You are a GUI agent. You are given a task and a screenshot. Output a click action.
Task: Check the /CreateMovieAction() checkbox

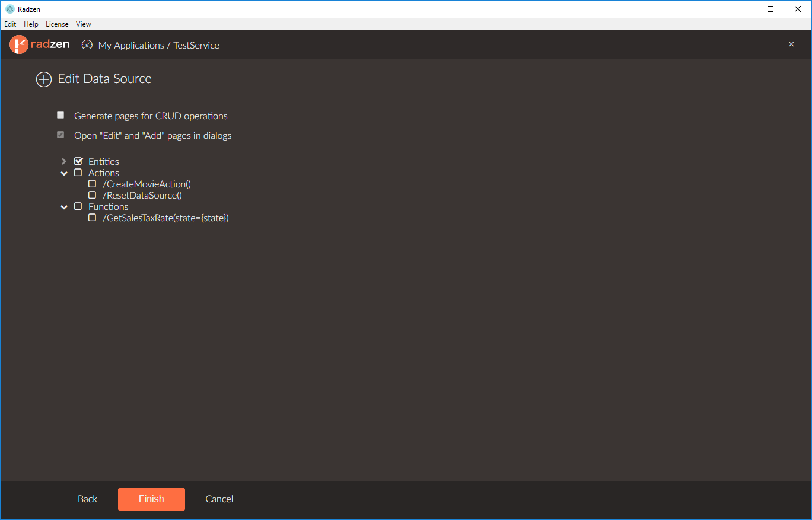93,184
